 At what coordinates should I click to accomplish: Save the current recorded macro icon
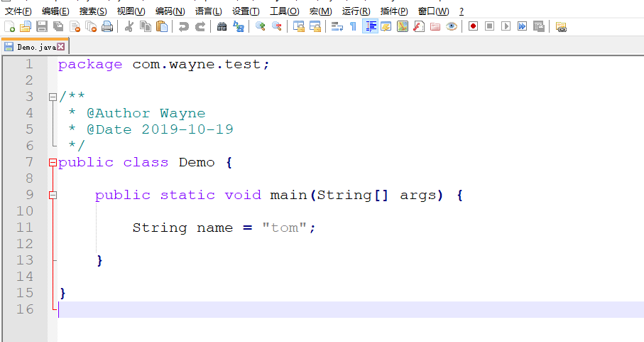pos(538,27)
